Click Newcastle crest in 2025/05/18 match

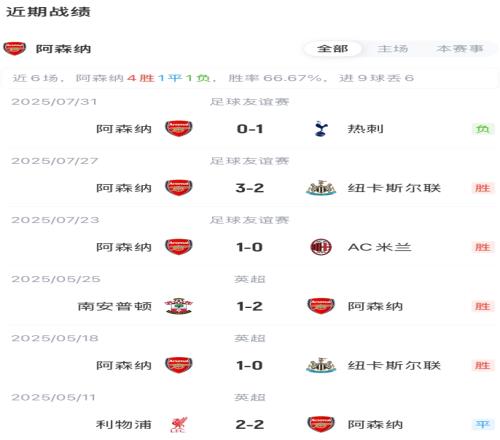(321, 365)
